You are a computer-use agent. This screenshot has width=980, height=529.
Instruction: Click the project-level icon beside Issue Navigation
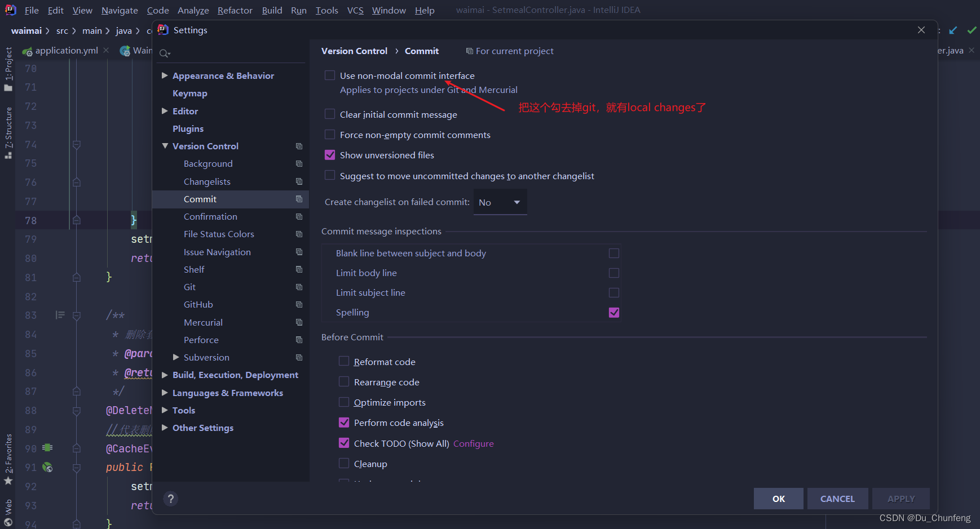coord(299,252)
